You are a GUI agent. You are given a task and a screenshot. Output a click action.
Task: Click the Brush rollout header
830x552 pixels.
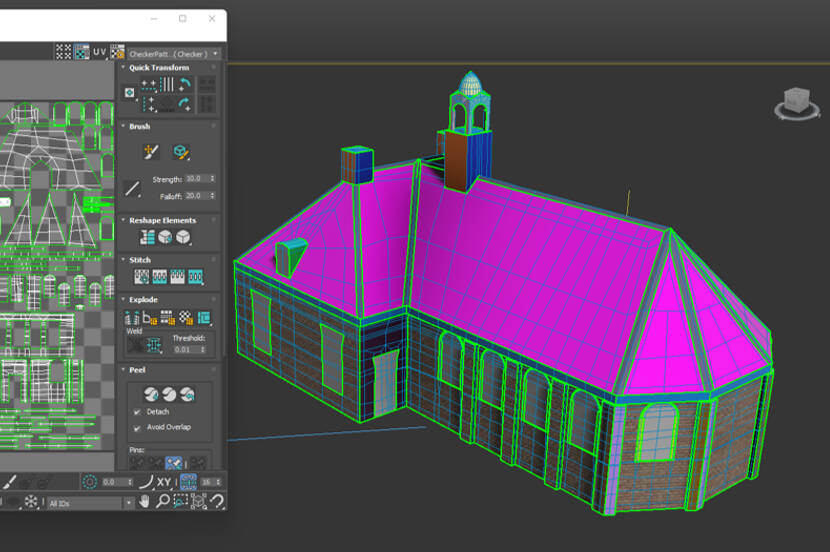(x=140, y=127)
